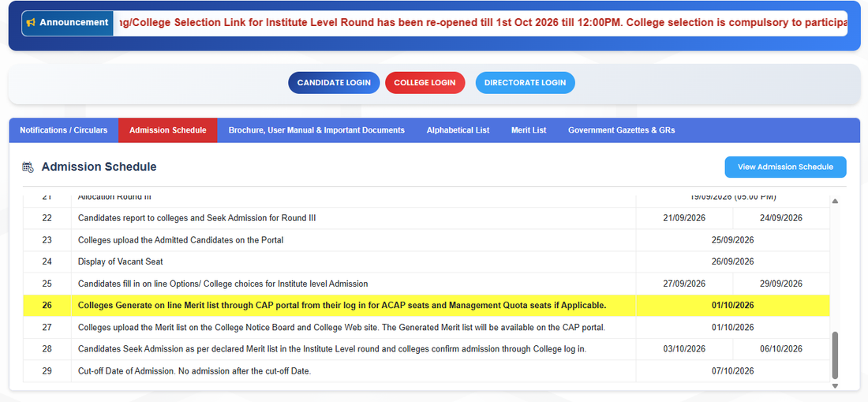This screenshot has height=402, width=868.
Task: Click the Admission Schedule calendar icon
Action: (28, 167)
